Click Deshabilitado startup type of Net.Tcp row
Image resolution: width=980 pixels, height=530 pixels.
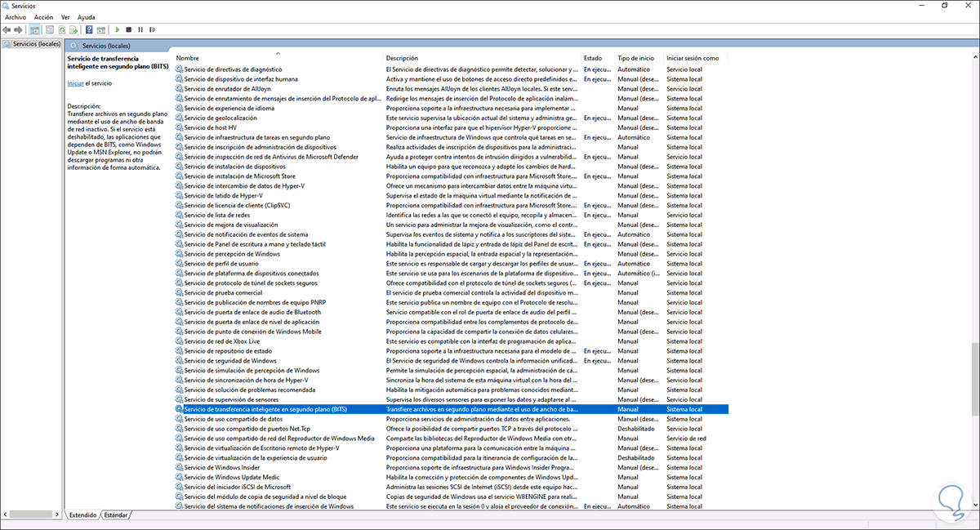point(636,429)
